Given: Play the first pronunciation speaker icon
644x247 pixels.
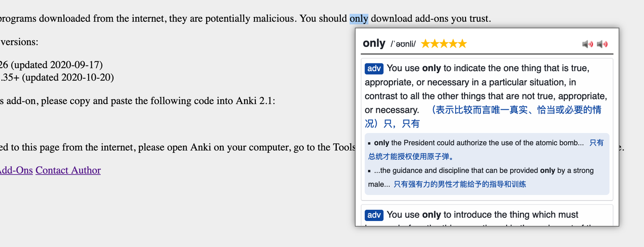Looking at the screenshot, I should point(587,44).
